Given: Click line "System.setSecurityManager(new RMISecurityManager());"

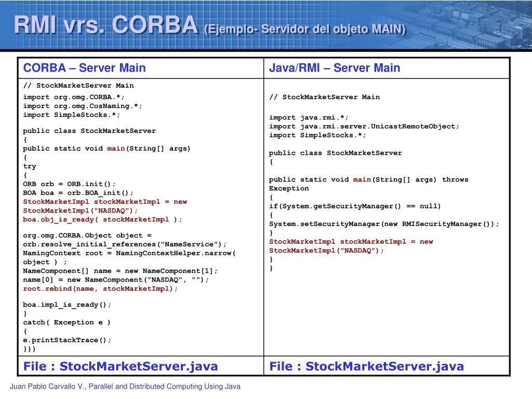Looking at the screenshot, I should point(384,224).
